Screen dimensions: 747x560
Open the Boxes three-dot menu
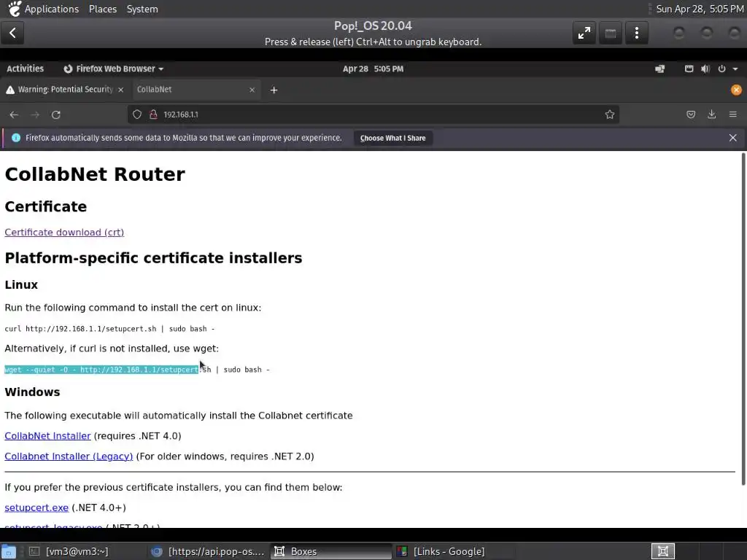pos(636,33)
